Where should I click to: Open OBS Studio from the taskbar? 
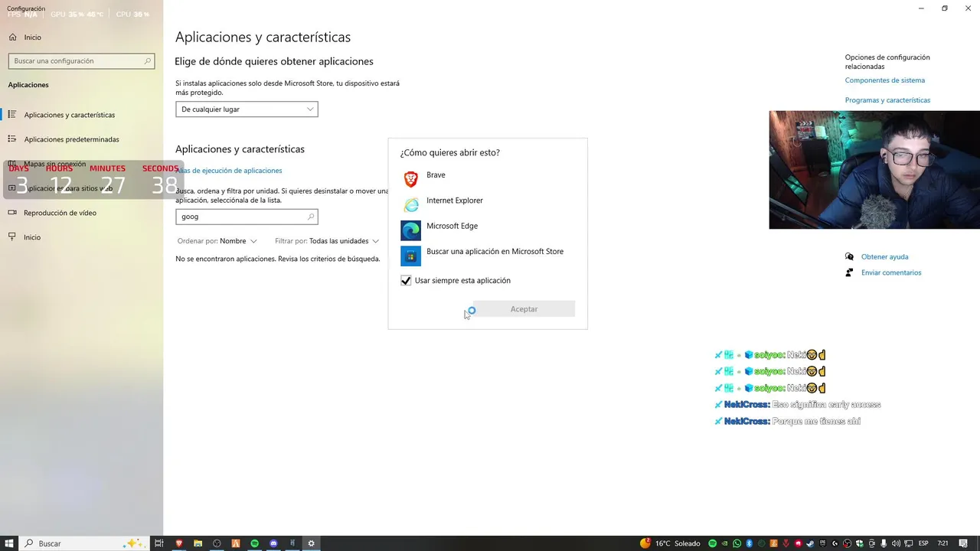point(217,543)
